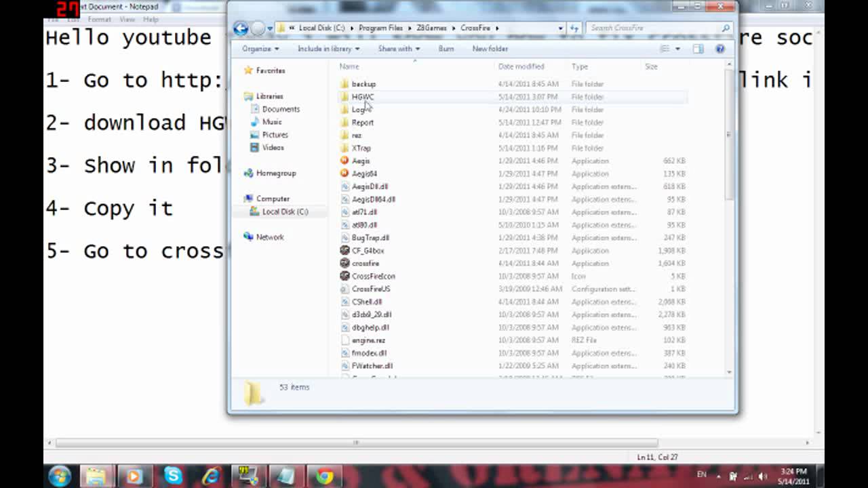Open Pictures library in sidebar

[x=275, y=135]
